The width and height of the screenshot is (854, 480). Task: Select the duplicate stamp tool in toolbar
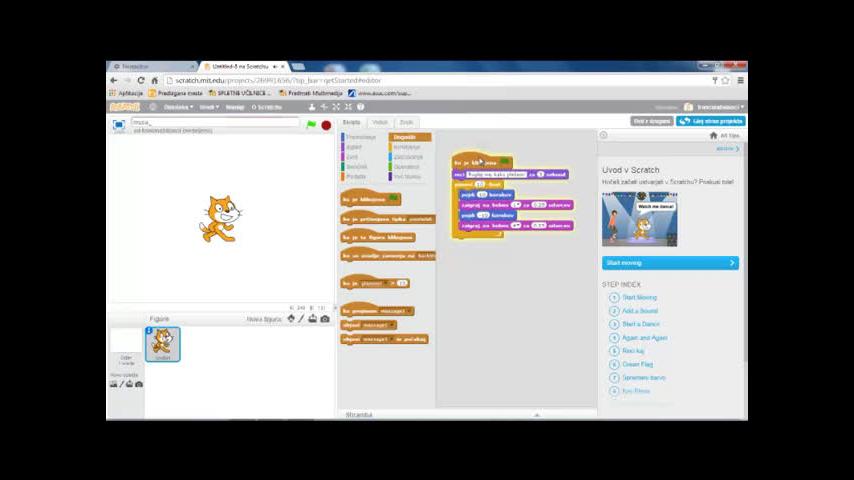click(312, 107)
